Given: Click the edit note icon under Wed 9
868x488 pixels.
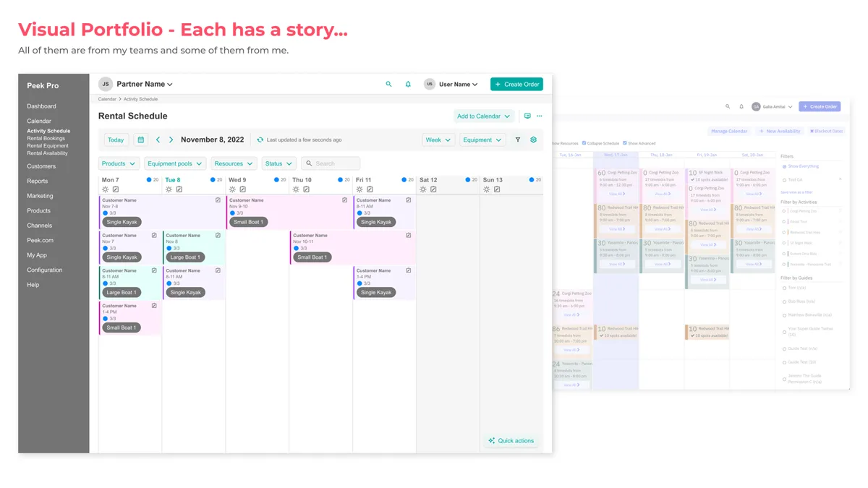Looking at the screenshot, I should pos(242,189).
